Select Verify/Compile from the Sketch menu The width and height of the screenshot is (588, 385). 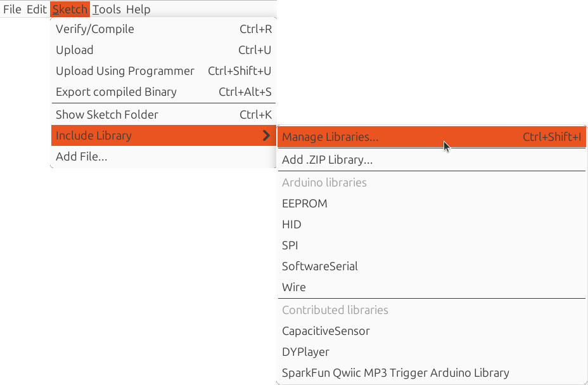[94, 29]
